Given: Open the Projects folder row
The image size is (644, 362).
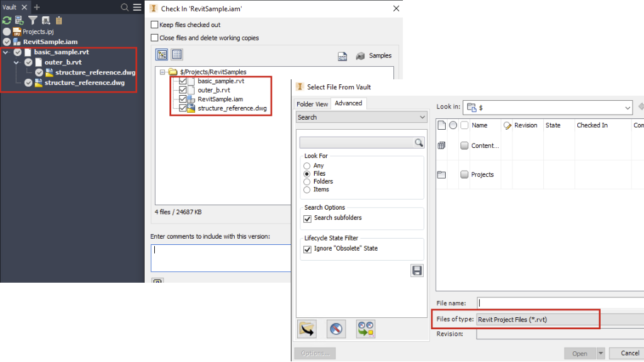Looking at the screenshot, I should tap(482, 174).
